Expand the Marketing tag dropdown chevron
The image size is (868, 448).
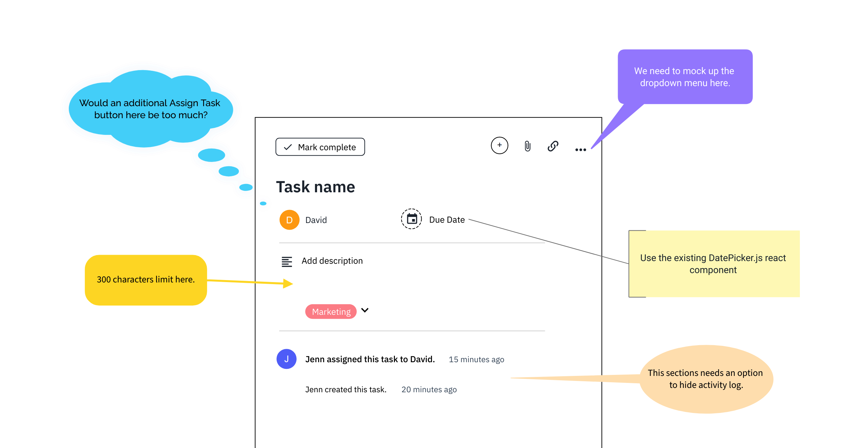click(x=365, y=311)
